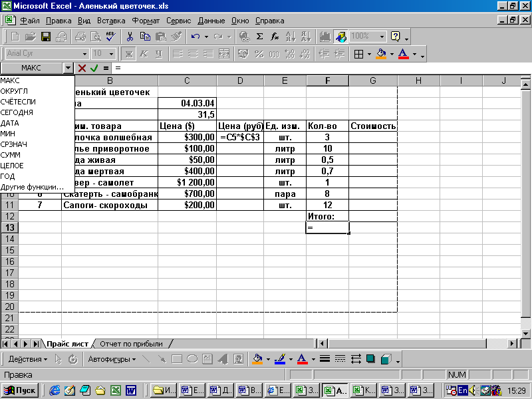Click the formula bar input field
The image size is (532, 399).
[323, 68]
